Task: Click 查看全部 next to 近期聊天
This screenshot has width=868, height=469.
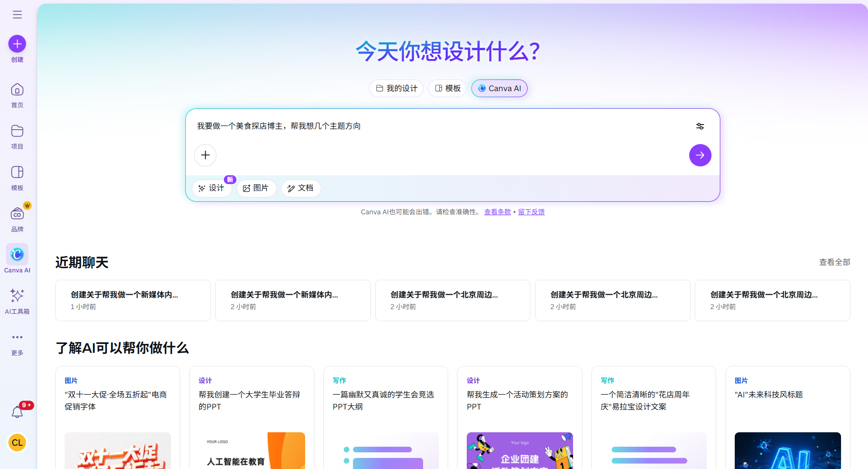Action: pyautogui.click(x=834, y=262)
